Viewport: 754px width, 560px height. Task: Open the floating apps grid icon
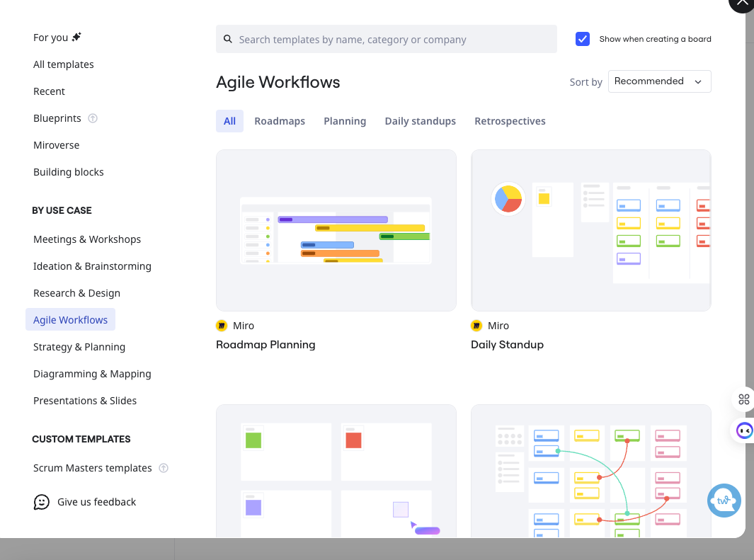point(743,399)
